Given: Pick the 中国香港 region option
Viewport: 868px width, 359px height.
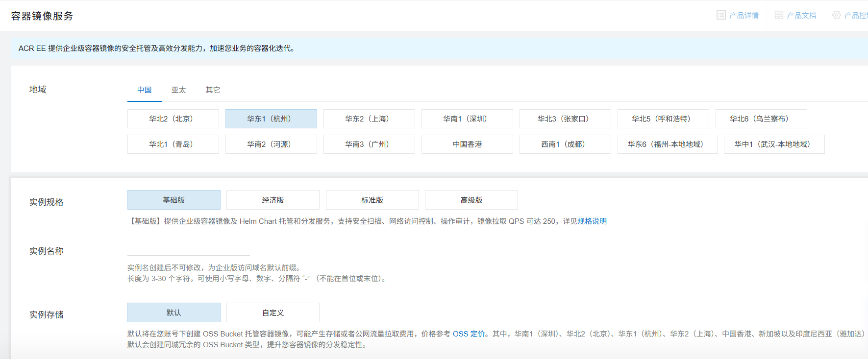Looking at the screenshot, I should [x=467, y=144].
